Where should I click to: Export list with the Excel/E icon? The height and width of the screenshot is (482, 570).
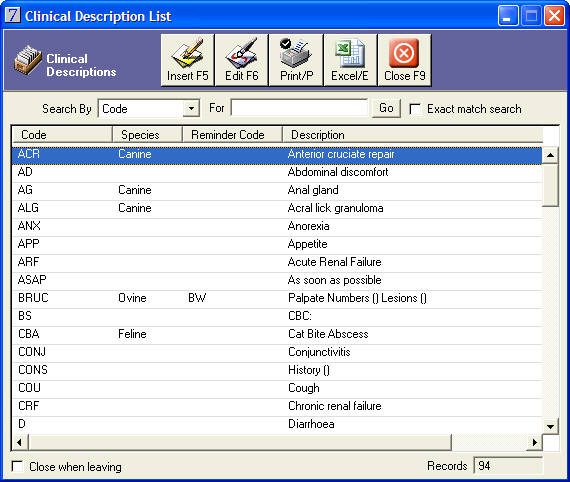click(x=350, y=53)
